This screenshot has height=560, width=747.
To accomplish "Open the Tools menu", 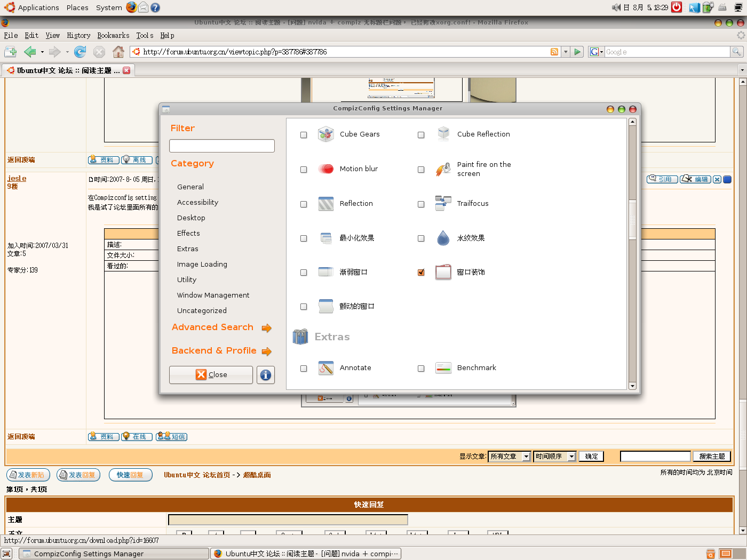I will tap(145, 35).
